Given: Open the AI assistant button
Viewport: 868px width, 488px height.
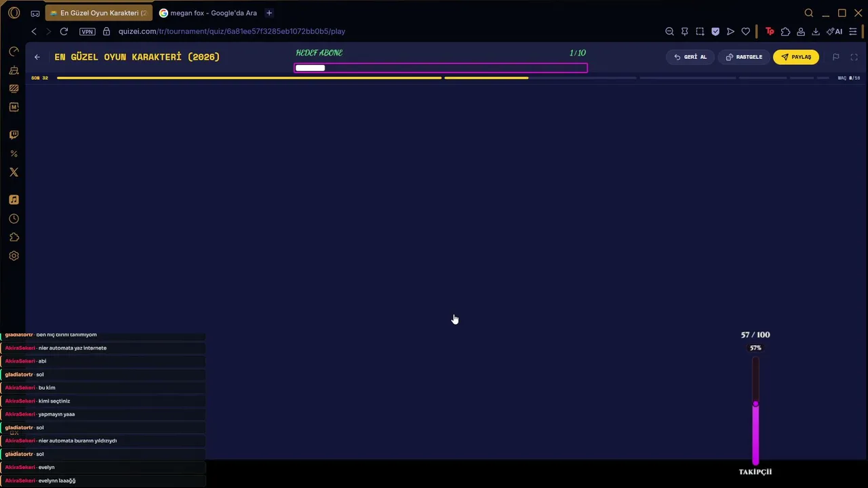Looking at the screenshot, I should (835, 31).
